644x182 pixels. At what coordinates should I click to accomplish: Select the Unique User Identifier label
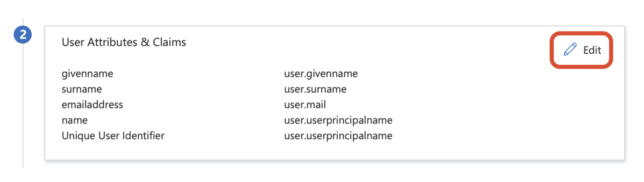pyautogui.click(x=113, y=136)
